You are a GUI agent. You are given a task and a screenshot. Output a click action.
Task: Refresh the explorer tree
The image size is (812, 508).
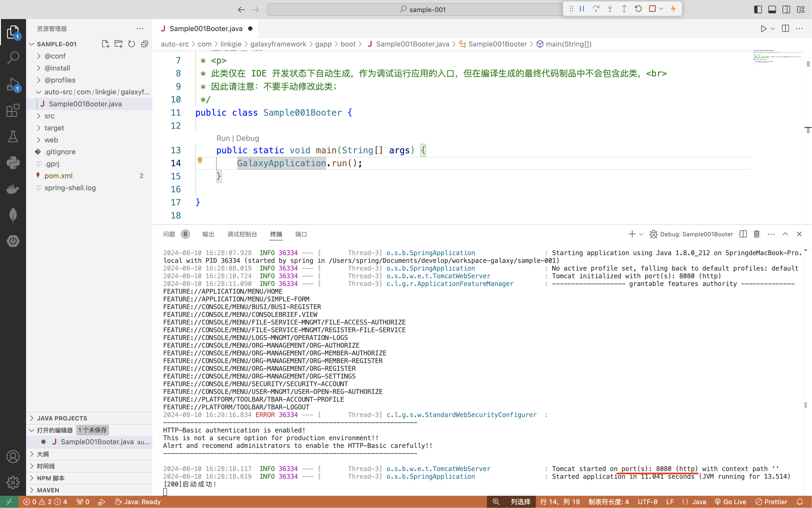click(132, 44)
